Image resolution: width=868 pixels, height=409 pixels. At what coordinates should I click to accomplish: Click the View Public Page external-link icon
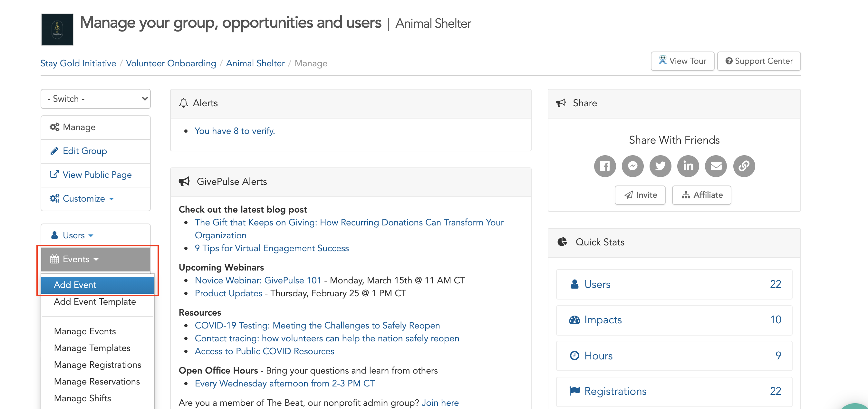pos(54,175)
